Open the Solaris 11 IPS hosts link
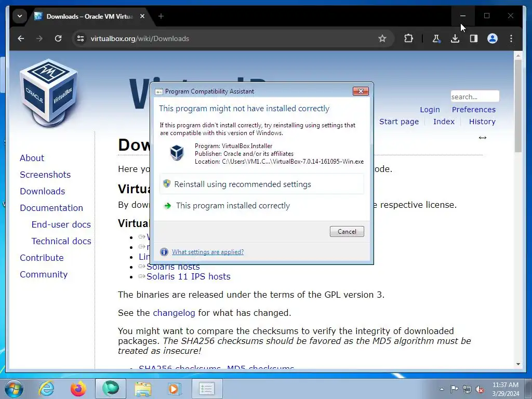The width and height of the screenshot is (532, 399). [x=188, y=276]
